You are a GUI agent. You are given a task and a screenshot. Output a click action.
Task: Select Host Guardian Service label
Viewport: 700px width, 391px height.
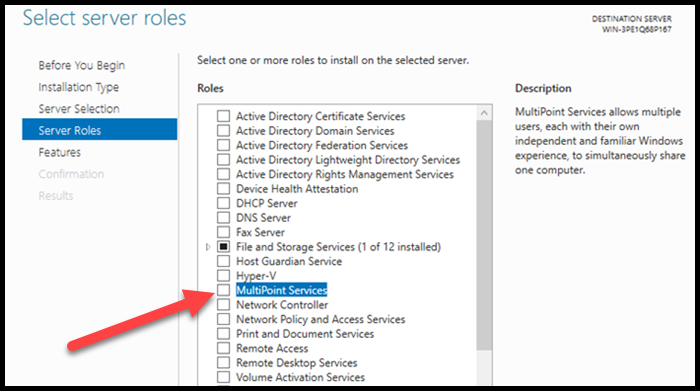click(289, 262)
